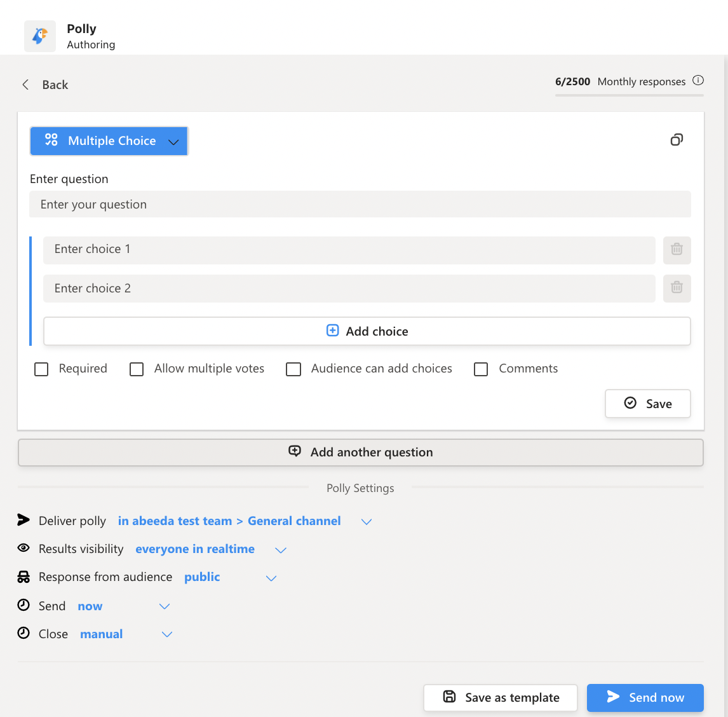The height and width of the screenshot is (717, 728).
Task: Click the monthly responses progress bar
Action: 629,95
